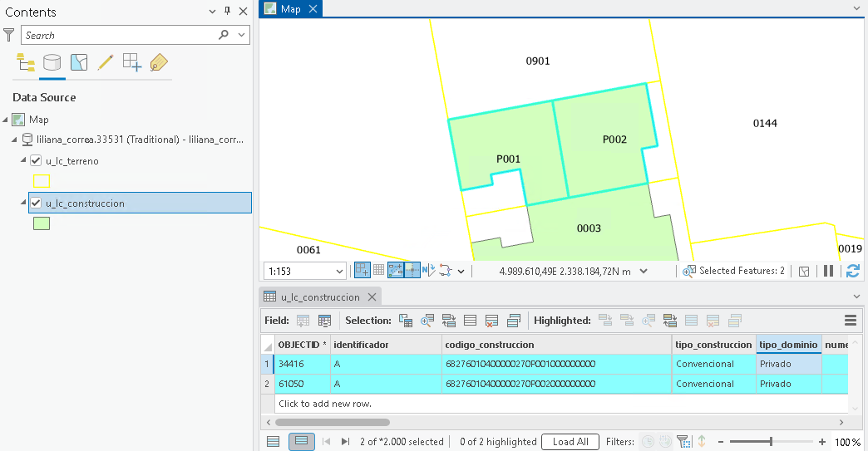
Task: Collapse the u_lc_terreno layer legend
Action: click(x=23, y=159)
